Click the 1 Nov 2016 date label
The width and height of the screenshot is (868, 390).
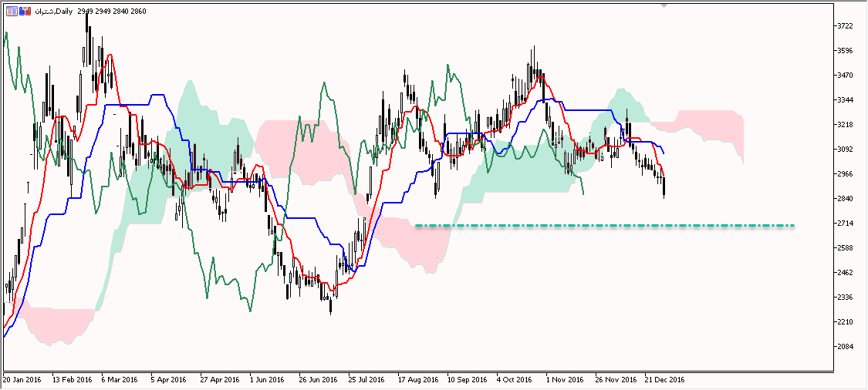[x=566, y=380]
